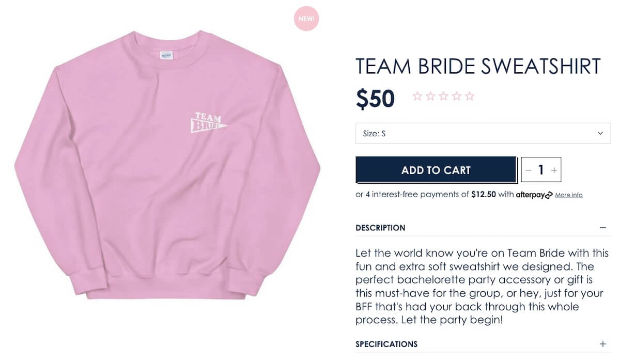Click the quantity number field
This screenshot has height=364, width=620.
(x=541, y=170)
